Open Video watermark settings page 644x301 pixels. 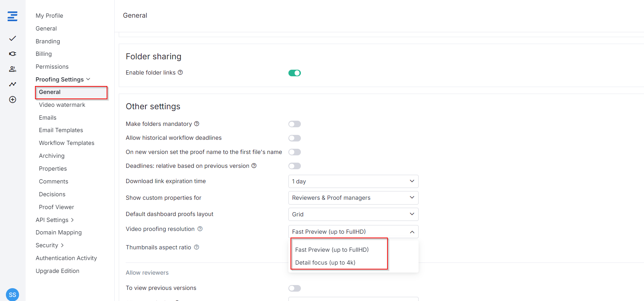[x=62, y=105]
